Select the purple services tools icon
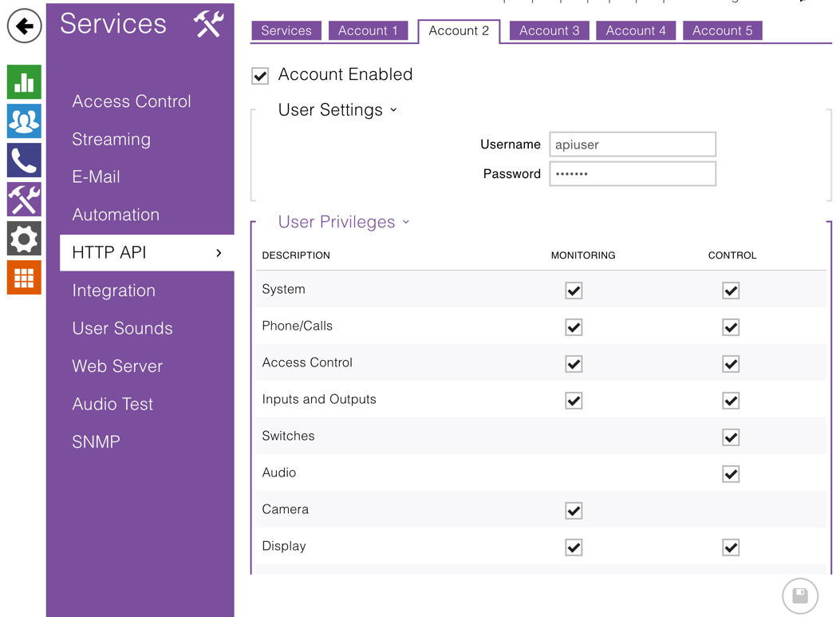 click(24, 200)
